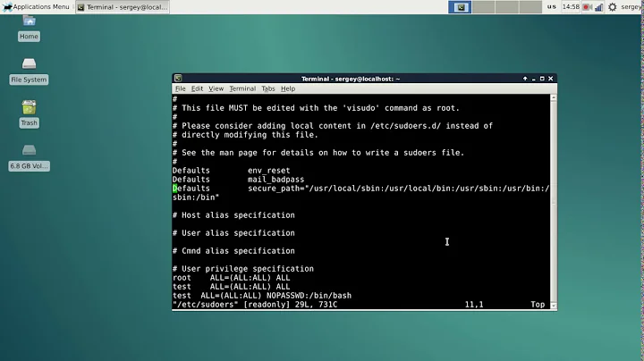The width and height of the screenshot is (644, 361).
Task: Switch to the fourth workspace in pager
Action: (x=530, y=7)
